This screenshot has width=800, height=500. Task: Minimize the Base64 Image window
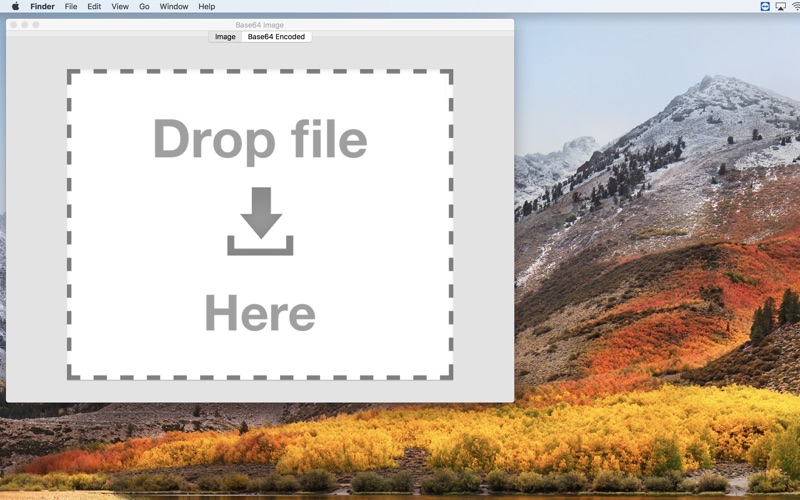click(x=24, y=24)
